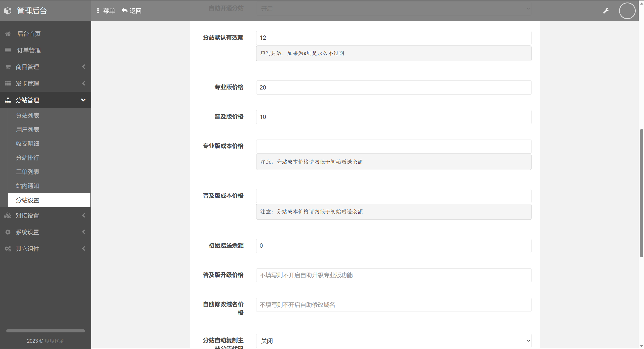The height and width of the screenshot is (349, 644).
Task: Collapse the 分站管理 menu chevron
Action: coord(83,100)
